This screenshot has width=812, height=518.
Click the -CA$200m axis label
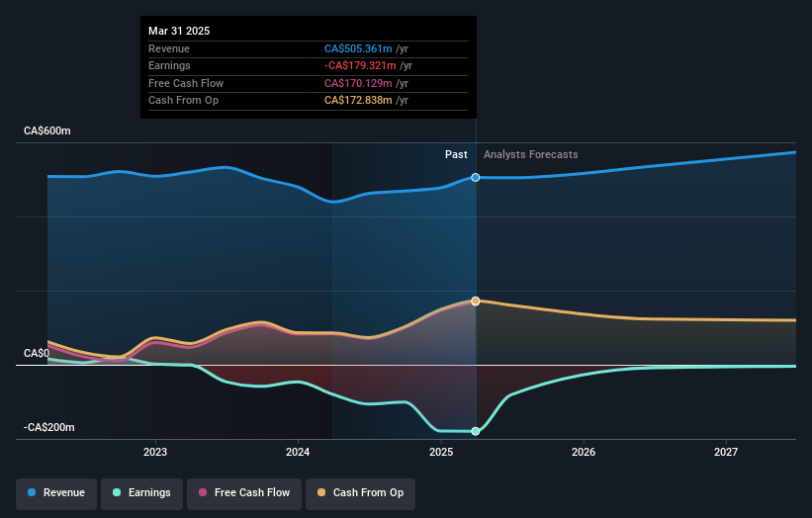[x=49, y=427]
